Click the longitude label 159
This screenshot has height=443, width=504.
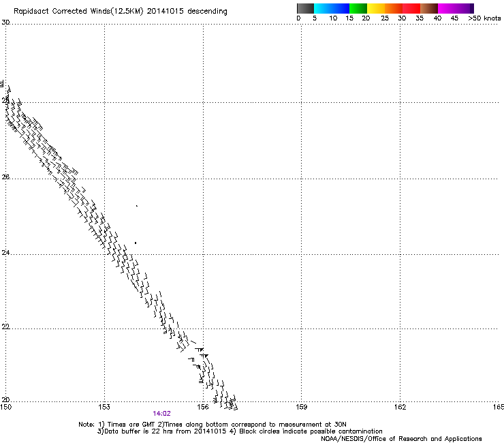click(302, 407)
